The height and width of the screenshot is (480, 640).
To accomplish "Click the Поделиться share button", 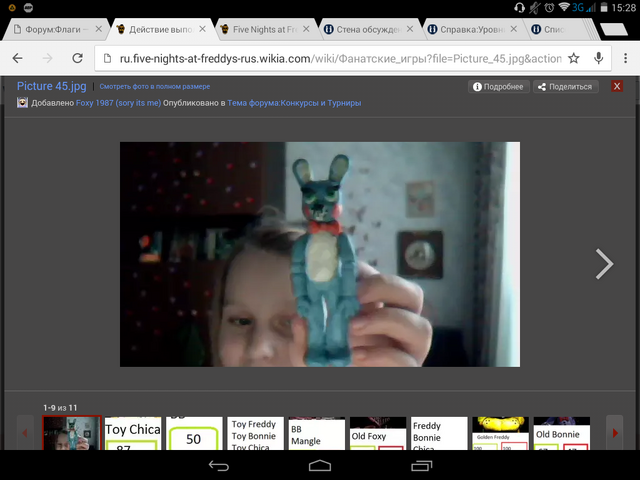I will pyautogui.click(x=566, y=87).
